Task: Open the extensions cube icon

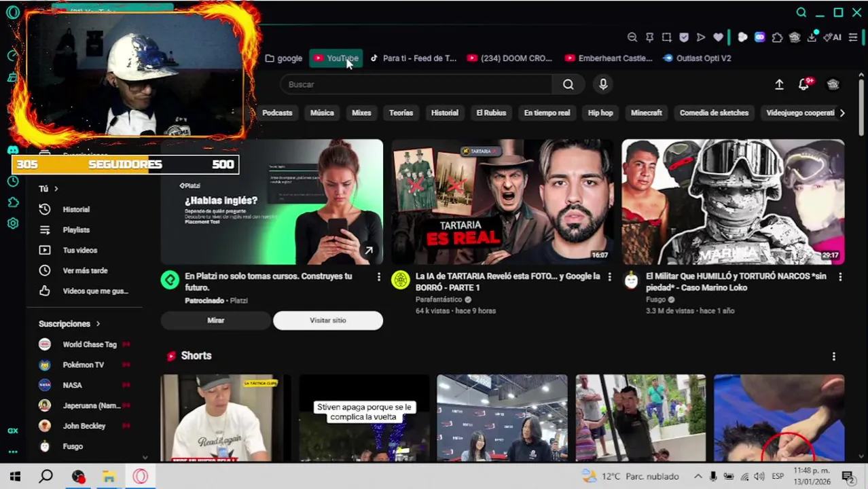Action: coord(777,37)
